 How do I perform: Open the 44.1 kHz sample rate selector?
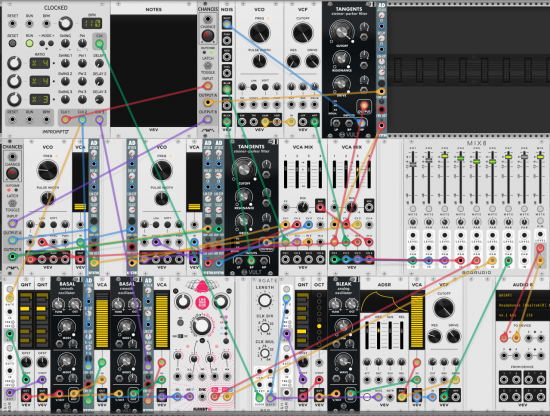tap(507, 315)
